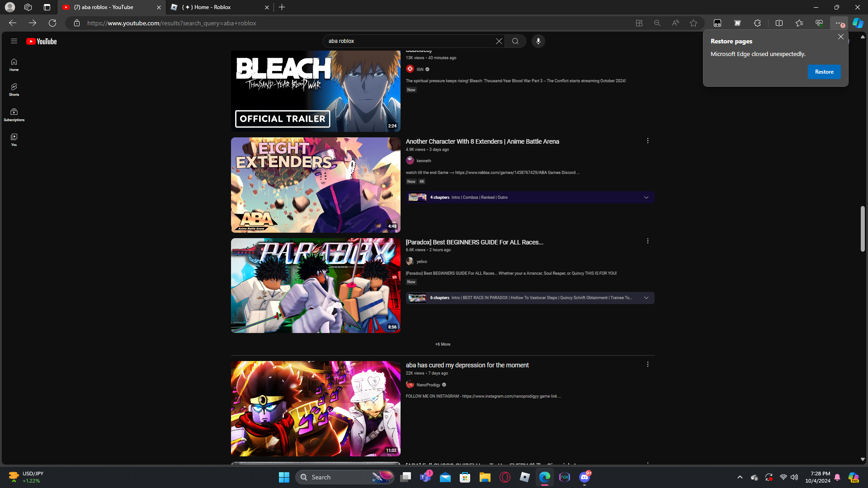Open Subscriptions in YouTube sidebar
Image resolution: width=868 pixels, height=488 pixels.
14,115
